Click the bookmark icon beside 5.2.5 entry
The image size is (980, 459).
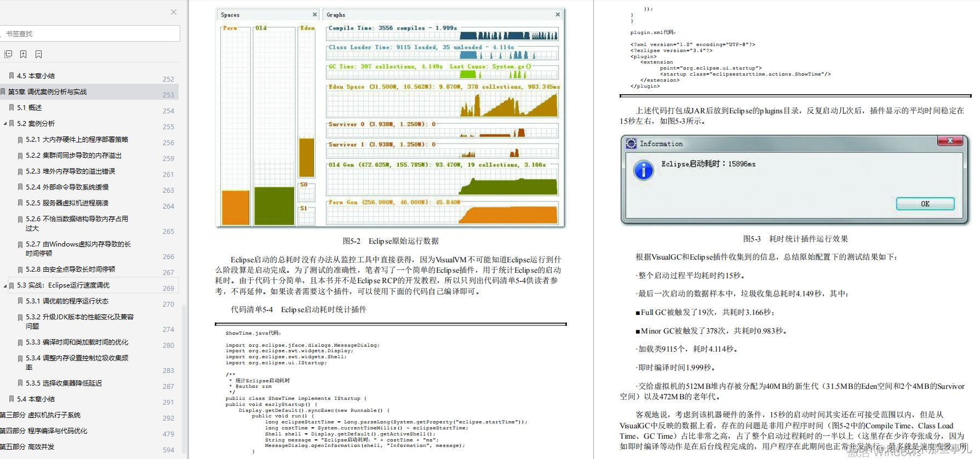[x=20, y=203]
